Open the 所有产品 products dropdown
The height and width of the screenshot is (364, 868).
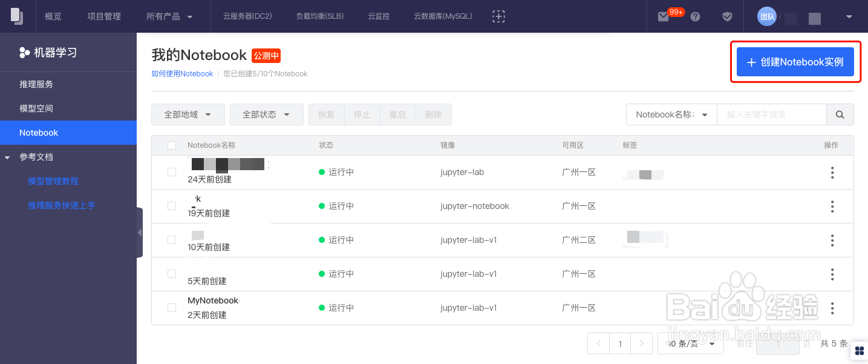tap(169, 16)
